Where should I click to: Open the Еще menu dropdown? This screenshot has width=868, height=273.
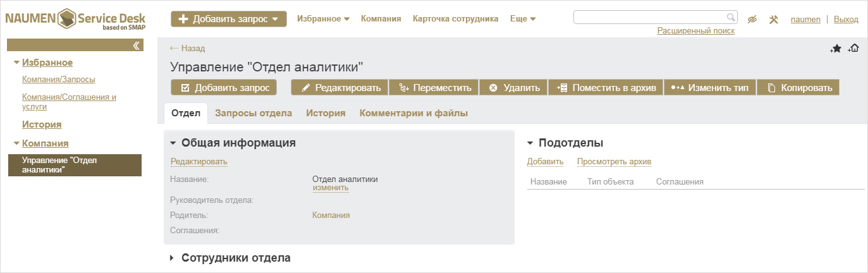pyautogui.click(x=523, y=19)
